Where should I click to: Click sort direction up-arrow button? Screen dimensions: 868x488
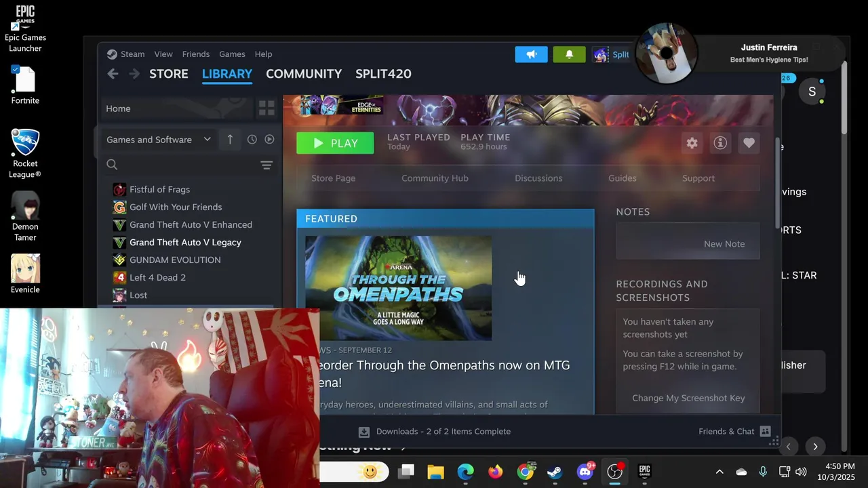click(230, 140)
